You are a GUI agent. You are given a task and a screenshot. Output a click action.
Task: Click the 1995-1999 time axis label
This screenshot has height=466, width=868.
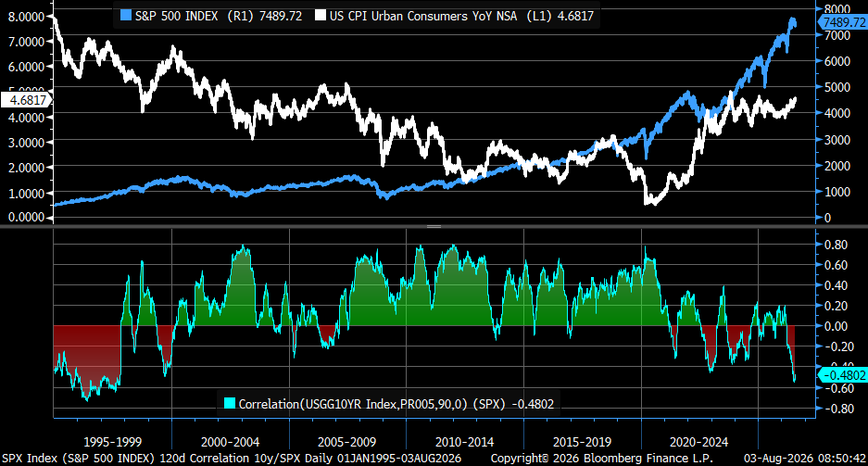pyautogui.click(x=112, y=442)
